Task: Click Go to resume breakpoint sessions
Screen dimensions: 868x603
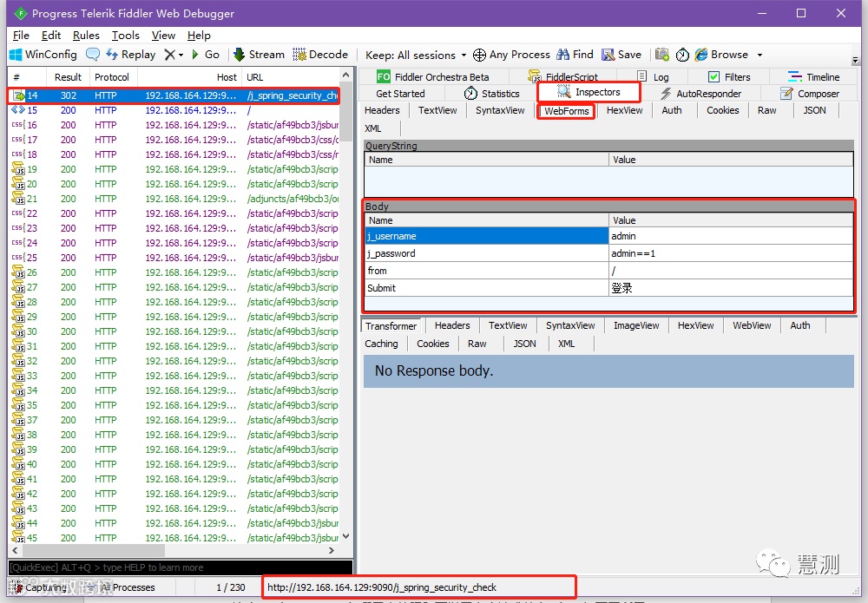Action: (205, 54)
